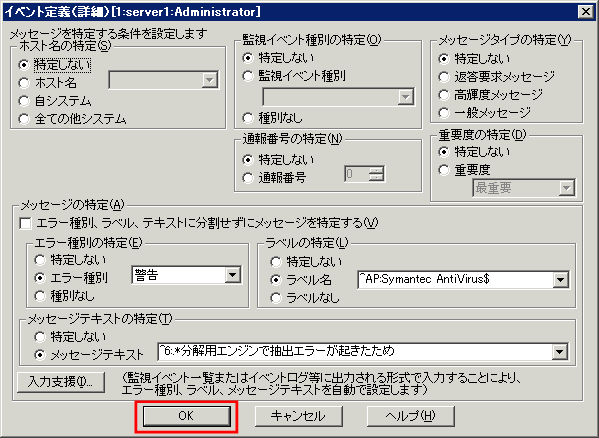This screenshot has height=438, width=599.
Task: Open ヘルプ(H) help
Action: click(411, 416)
